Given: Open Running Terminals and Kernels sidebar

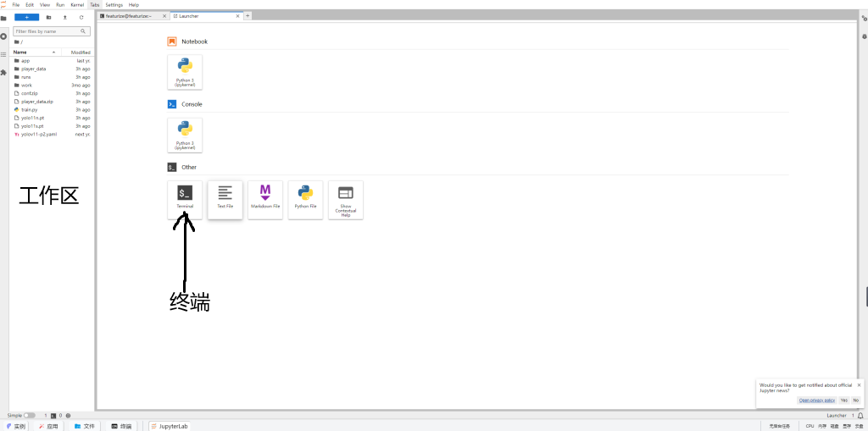Looking at the screenshot, I should tap(3, 36).
